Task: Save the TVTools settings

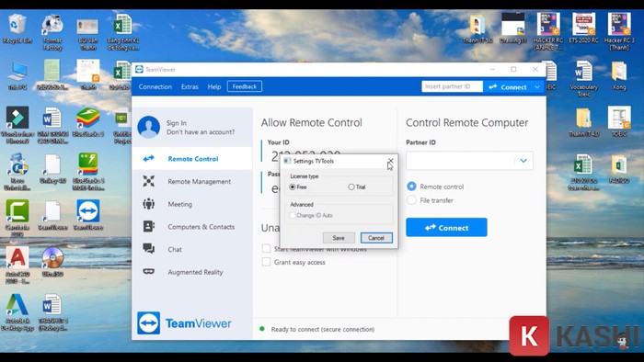Action: coord(339,238)
